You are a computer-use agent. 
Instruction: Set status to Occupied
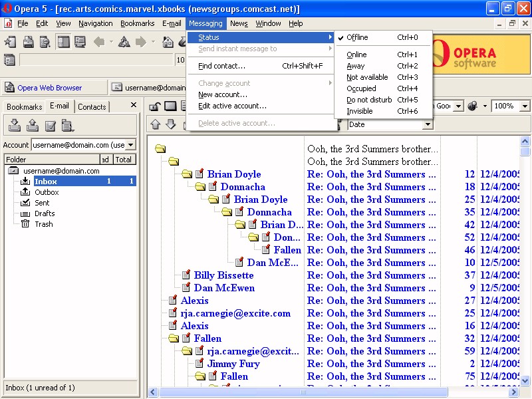[384, 88]
